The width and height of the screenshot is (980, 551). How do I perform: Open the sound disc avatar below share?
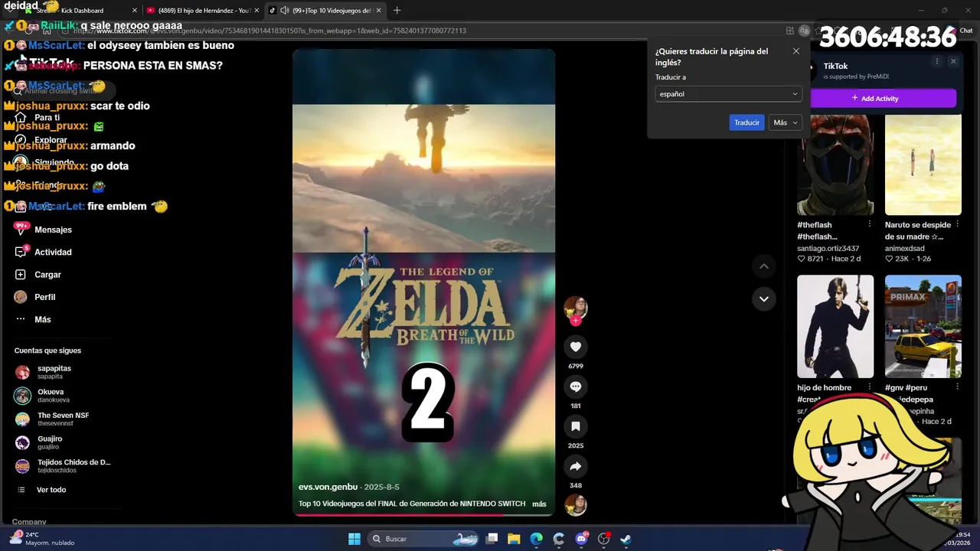[576, 505]
